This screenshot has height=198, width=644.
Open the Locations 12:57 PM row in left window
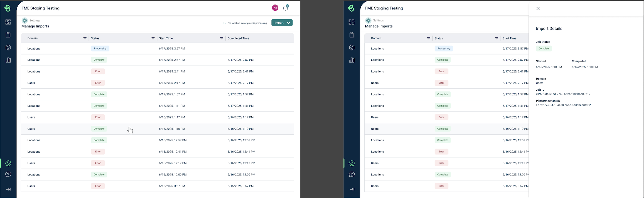pyautogui.click(x=157, y=140)
